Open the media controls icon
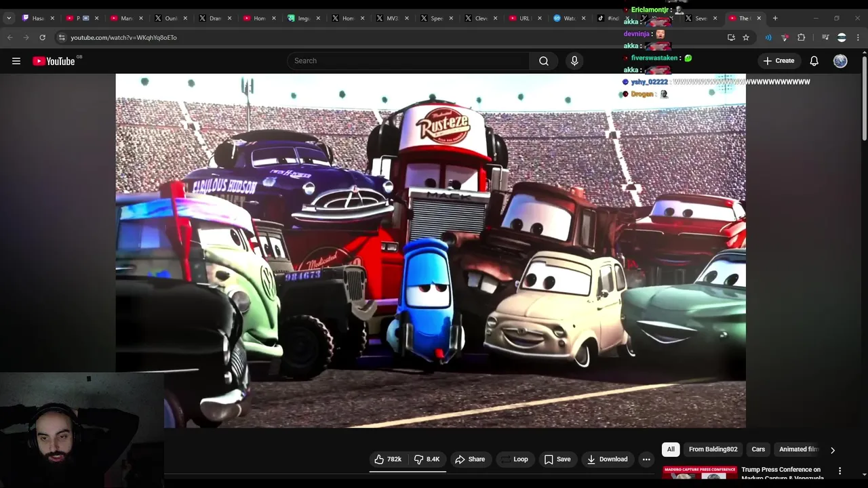Image resolution: width=868 pixels, height=488 pixels. pyautogui.click(x=825, y=37)
